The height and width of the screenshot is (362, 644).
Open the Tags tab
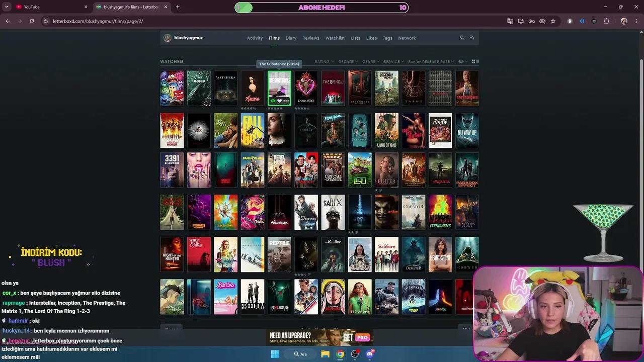click(387, 38)
